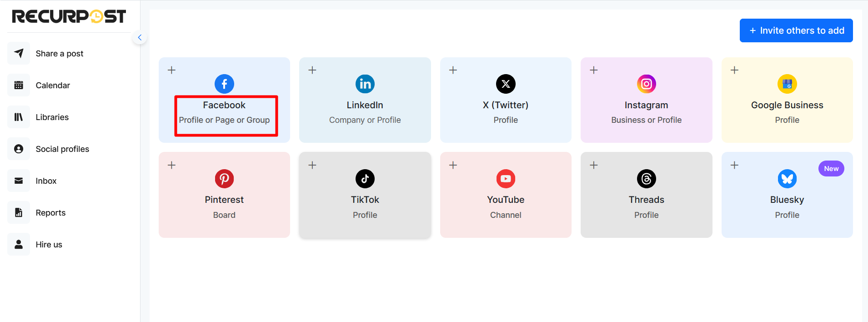Image resolution: width=868 pixels, height=322 pixels.
Task: Click the Threads logo icon
Action: (x=647, y=179)
